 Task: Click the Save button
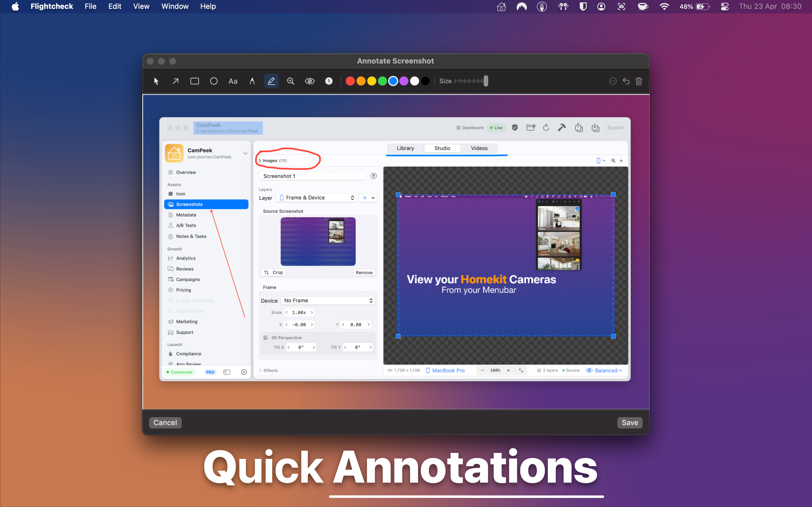[x=630, y=422]
